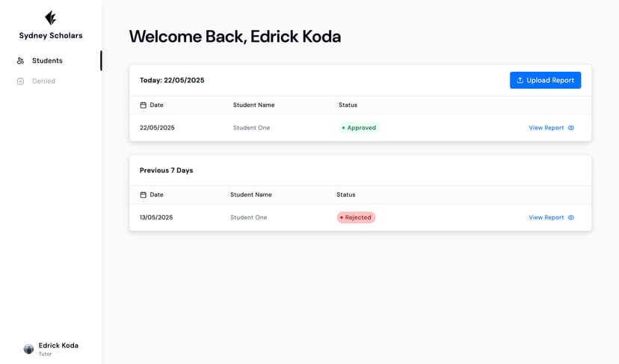The width and height of the screenshot is (619, 364).
Task: Select the 22/05/2025 date cell
Action: coord(157,128)
